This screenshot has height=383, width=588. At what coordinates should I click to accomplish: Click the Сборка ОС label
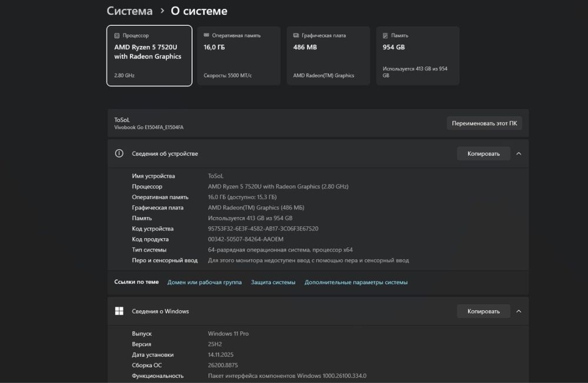click(x=146, y=365)
